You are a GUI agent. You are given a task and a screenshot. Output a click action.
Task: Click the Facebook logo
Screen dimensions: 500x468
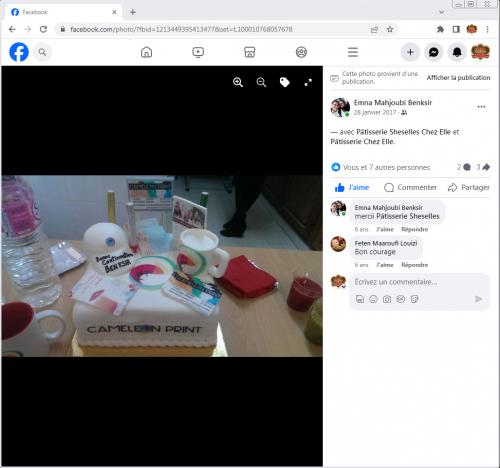pyautogui.click(x=19, y=52)
